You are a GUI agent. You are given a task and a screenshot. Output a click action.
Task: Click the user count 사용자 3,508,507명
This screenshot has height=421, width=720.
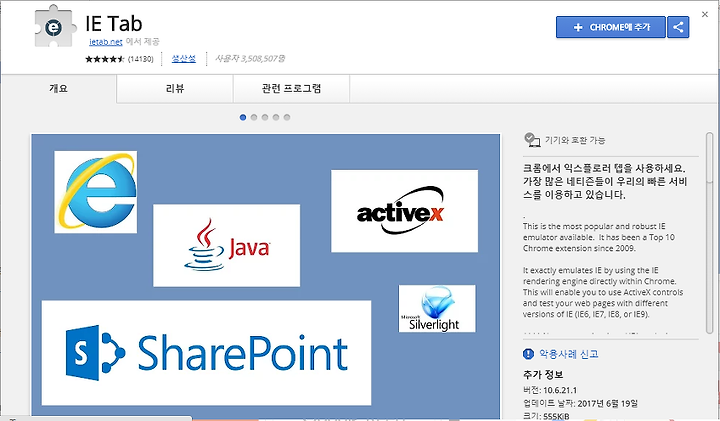[250, 59]
